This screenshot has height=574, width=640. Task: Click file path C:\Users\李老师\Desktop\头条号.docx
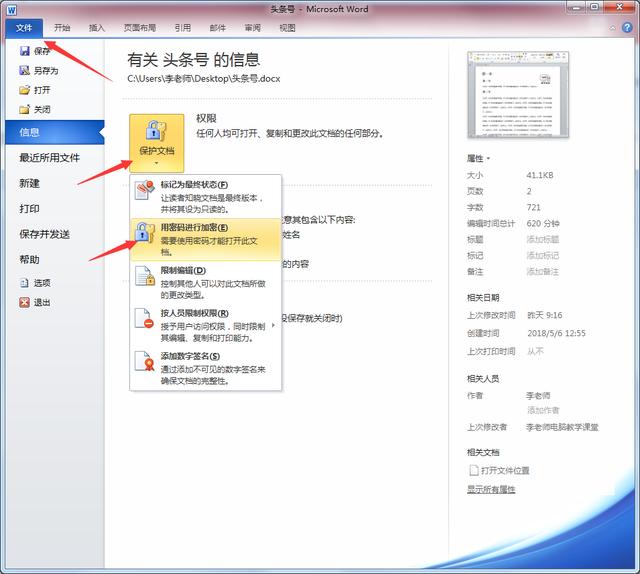(x=204, y=78)
